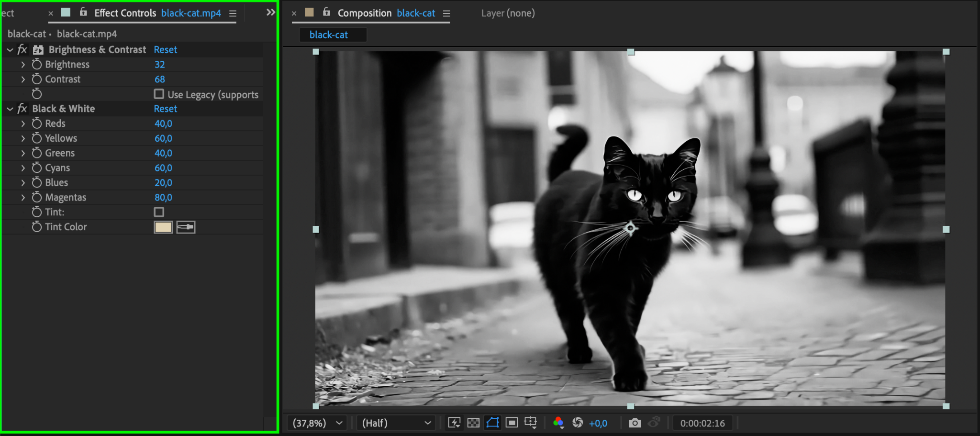Click the show channel RGB icon
This screenshot has width=980, height=436.
click(x=558, y=423)
